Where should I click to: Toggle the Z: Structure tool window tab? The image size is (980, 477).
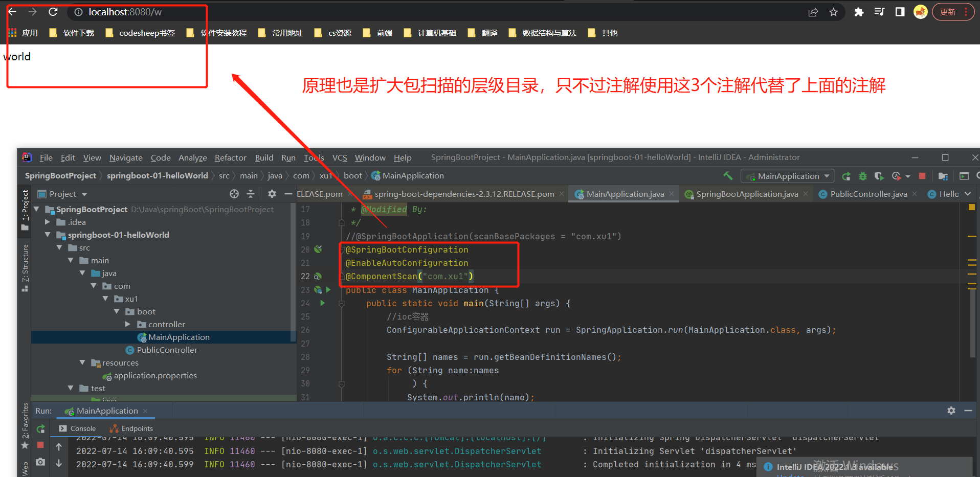[25, 267]
